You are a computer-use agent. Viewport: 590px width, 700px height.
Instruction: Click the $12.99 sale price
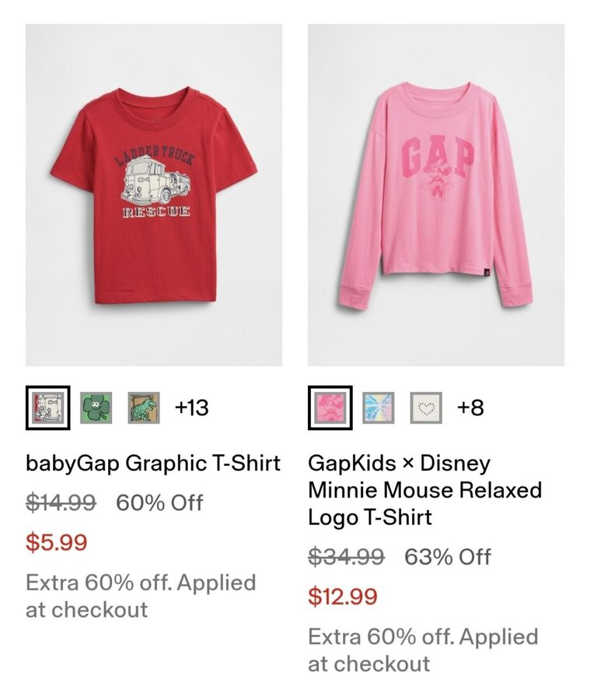(x=343, y=597)
